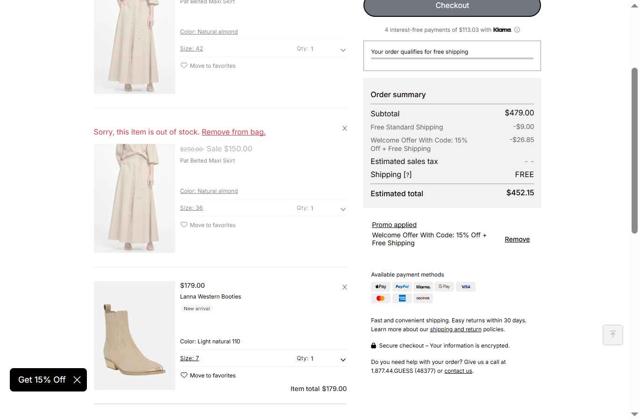Favorite the size 42 maxi skirt
The height and width of the screenshot is (420, 640).
tap(208, 66)
